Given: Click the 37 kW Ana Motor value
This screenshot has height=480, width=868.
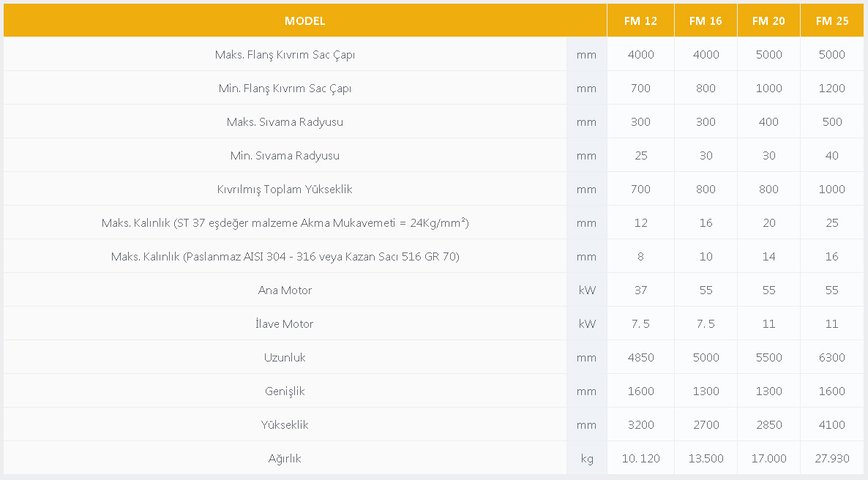Looking at the screenshot, I should (x=640, y=290).
